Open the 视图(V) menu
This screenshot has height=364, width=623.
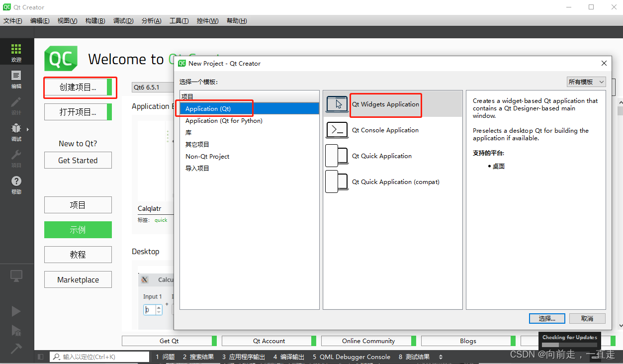(67, 20)
